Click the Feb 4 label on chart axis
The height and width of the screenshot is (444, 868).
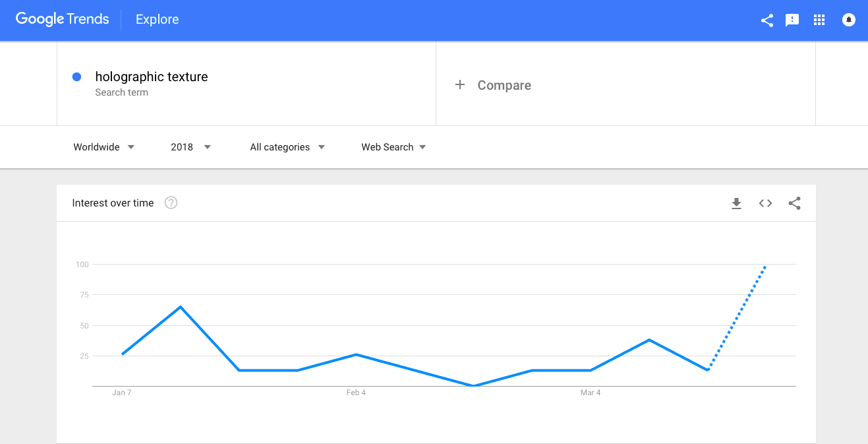pos(356,393)
